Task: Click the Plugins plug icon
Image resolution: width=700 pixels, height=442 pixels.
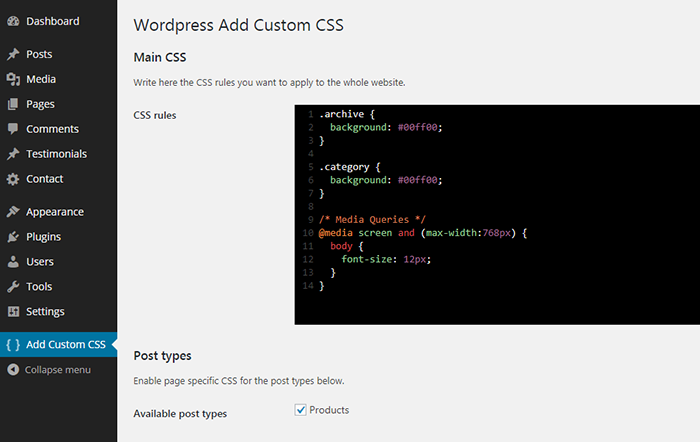Action: [13, 237]
